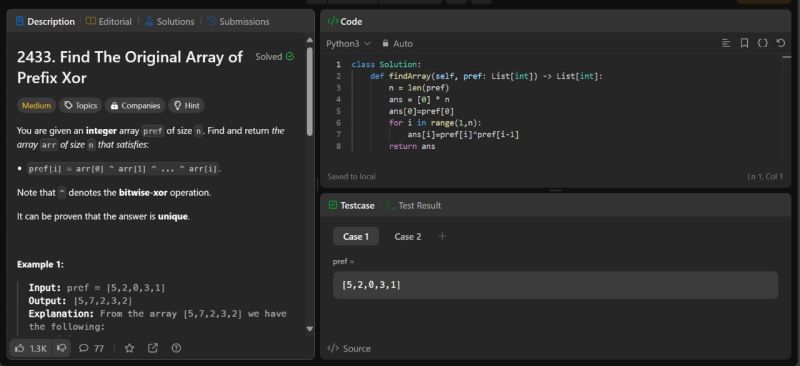Add a new testcase with plus button

442,236
